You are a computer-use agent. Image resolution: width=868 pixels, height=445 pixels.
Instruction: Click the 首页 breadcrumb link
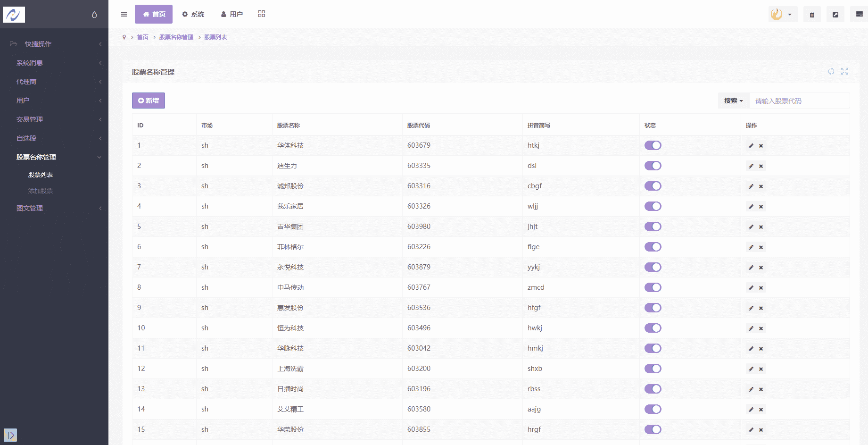click(142, 37)
